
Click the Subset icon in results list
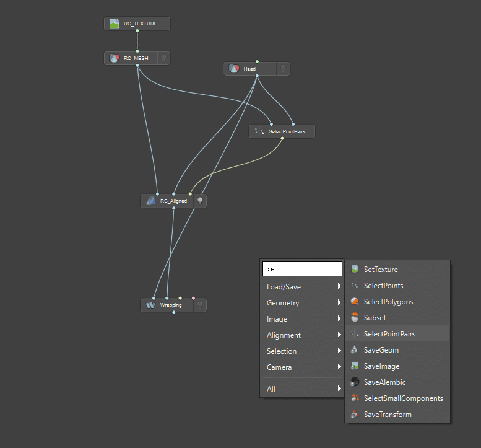(355, 317)
